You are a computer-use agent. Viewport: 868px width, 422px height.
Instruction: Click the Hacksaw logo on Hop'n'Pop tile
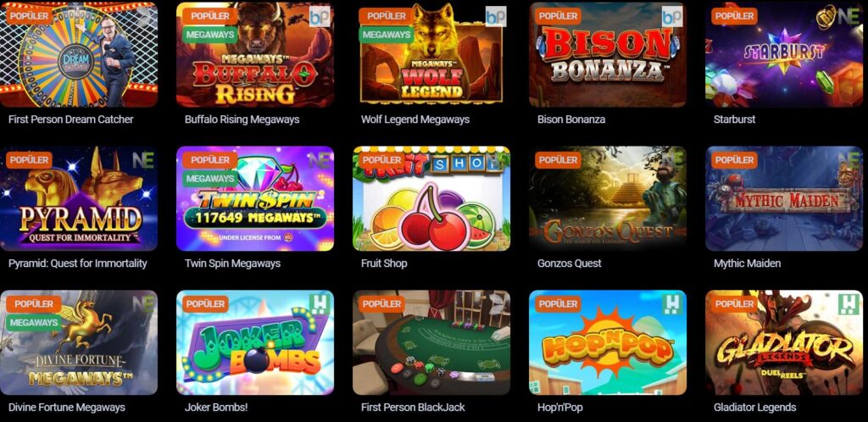[x=672, y=304]
